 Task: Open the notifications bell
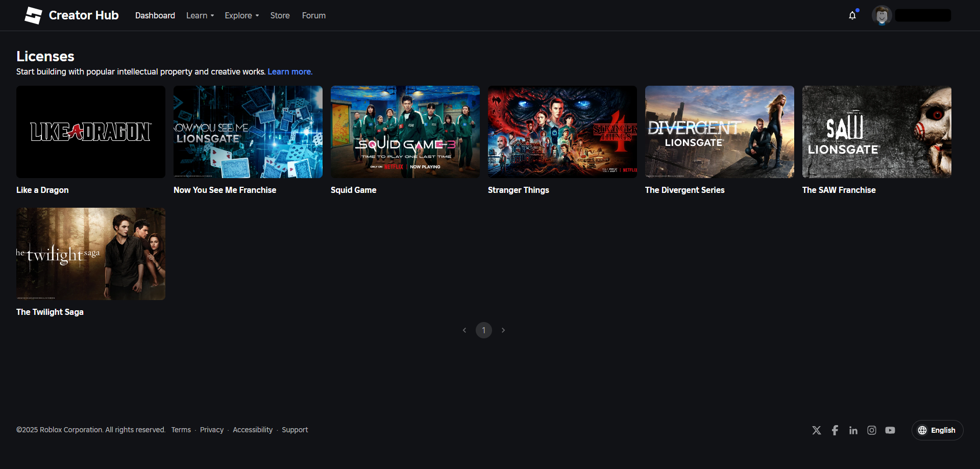click(x=852, y=15)
